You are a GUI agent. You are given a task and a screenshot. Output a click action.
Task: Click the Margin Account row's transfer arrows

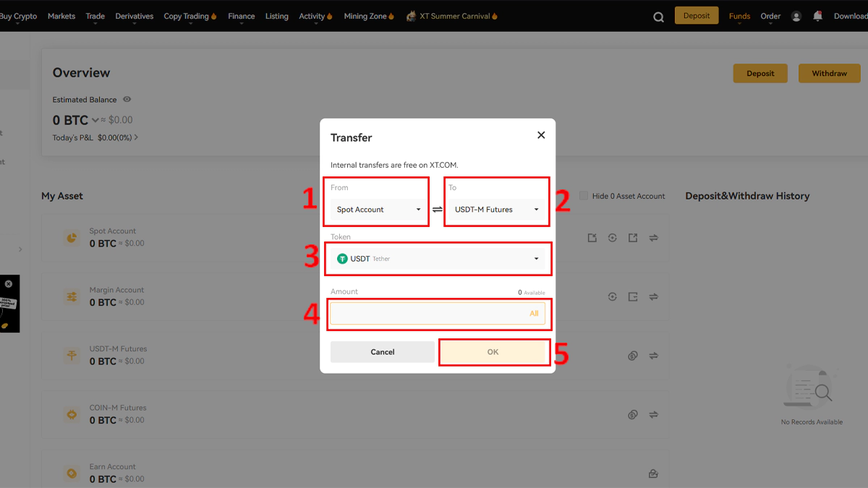(653, 296)
